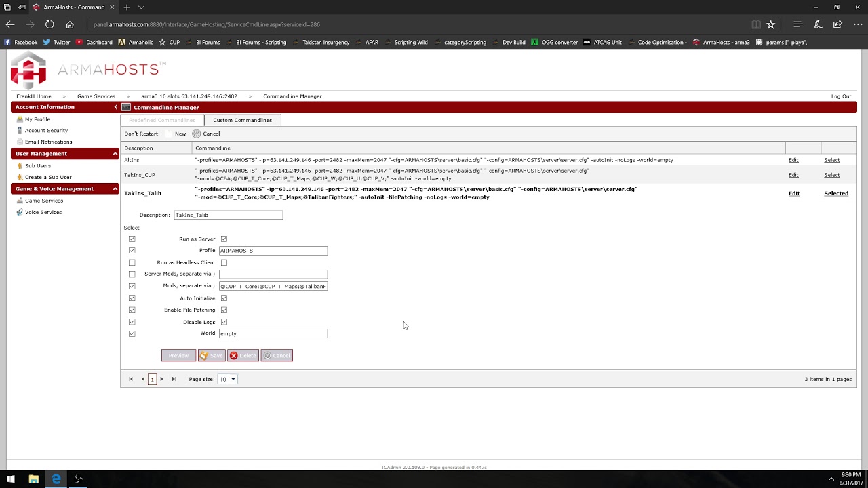Viewport: 868px width, 488px height.
Task: Open Email Notifications in sidebar
Action: point(48,142)
